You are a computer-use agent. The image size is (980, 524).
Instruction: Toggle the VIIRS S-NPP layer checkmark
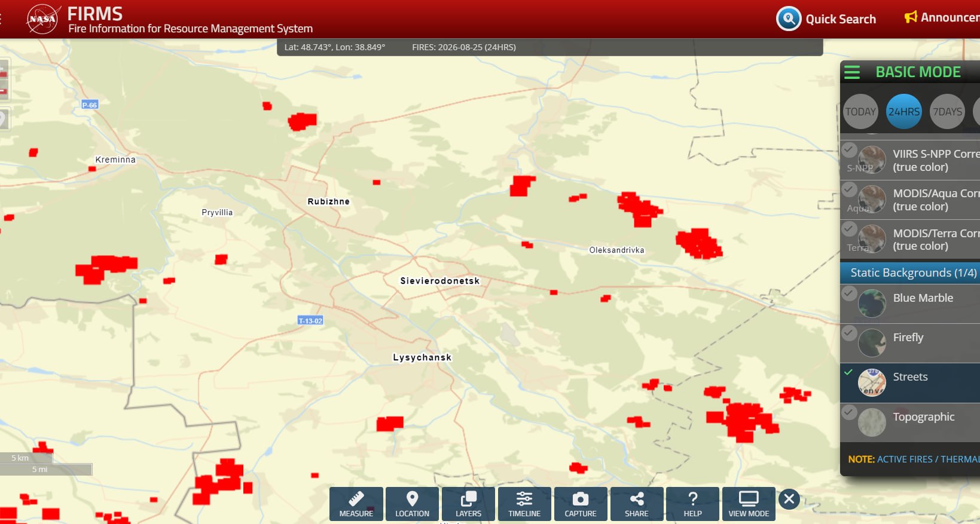click(849, 149)
